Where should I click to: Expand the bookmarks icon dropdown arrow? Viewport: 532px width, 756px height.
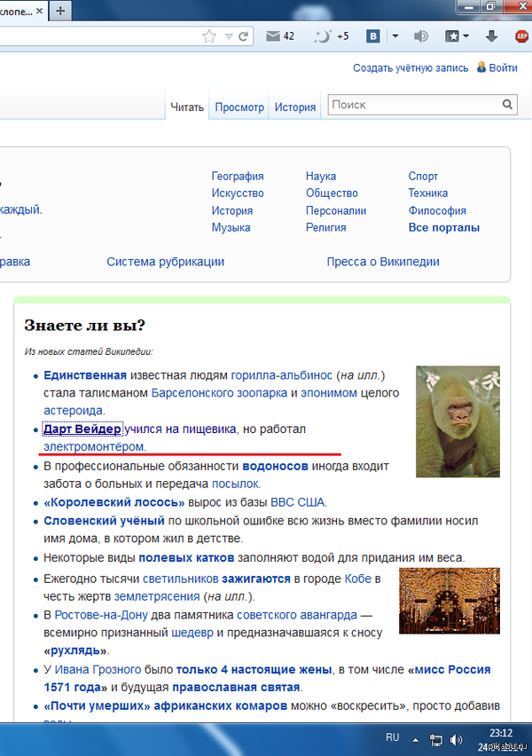click(x=465, y=36)
